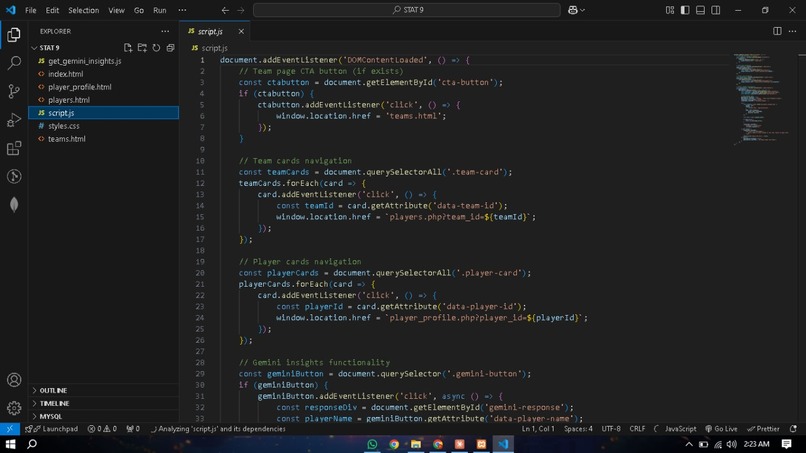The width and height of the screenshot is (806, 453).
Task: Open the Selection menu
Action: 83,10
